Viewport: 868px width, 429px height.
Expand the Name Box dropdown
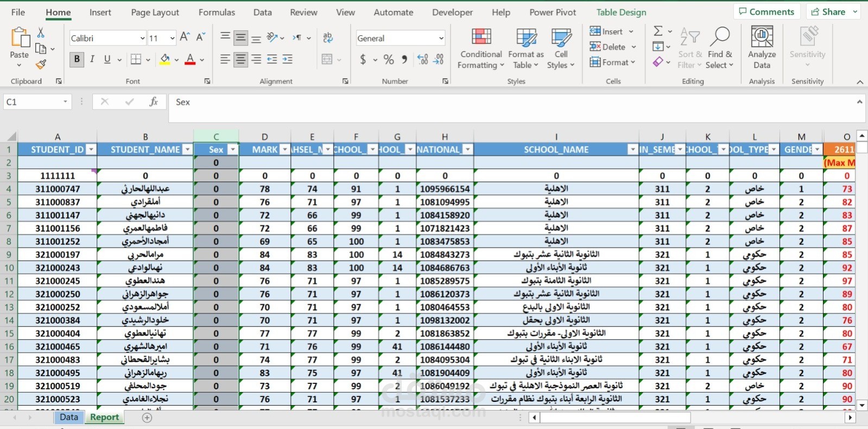tap(65, 102)
